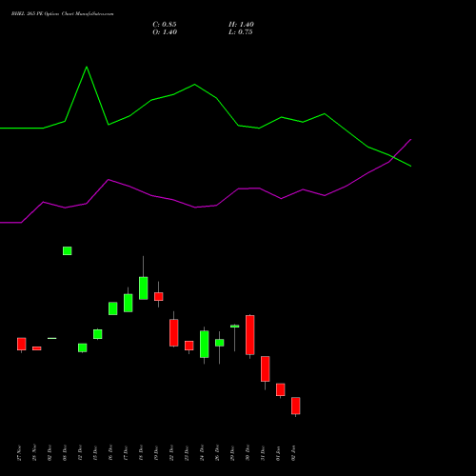Click the 31 Dec date label
Image resolution: width=476 pixels, height=476 pixels.
click(x=263, y=453)
